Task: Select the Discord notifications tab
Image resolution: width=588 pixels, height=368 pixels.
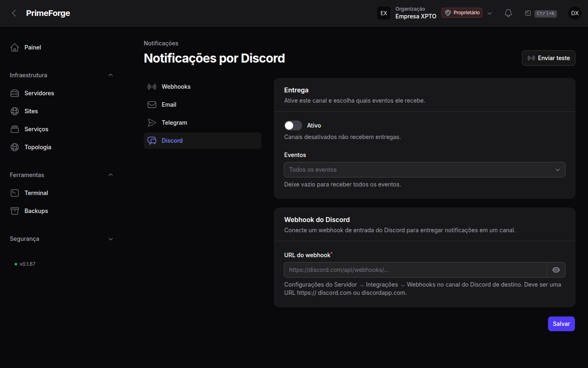Action: (203, 141)
